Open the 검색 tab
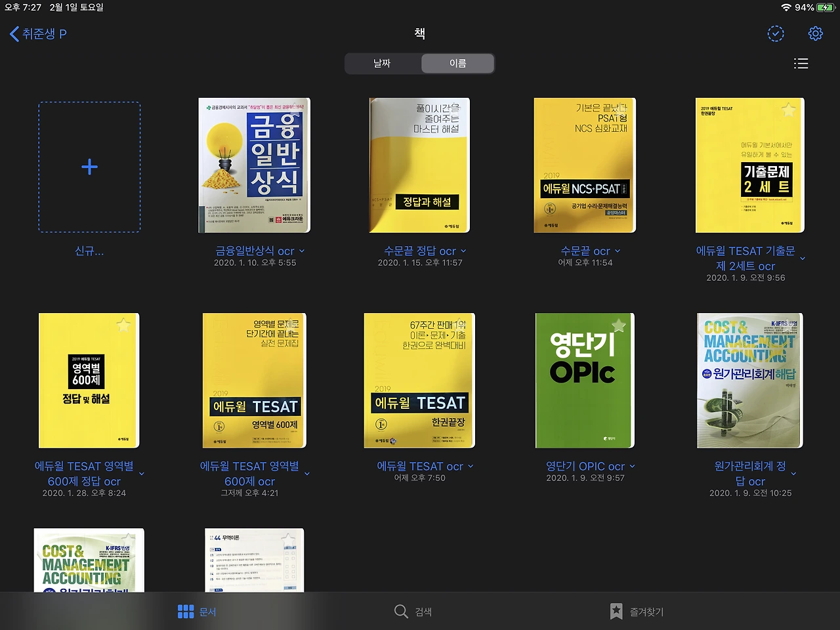Screen dimensions: 840x630 coord(413,612)
